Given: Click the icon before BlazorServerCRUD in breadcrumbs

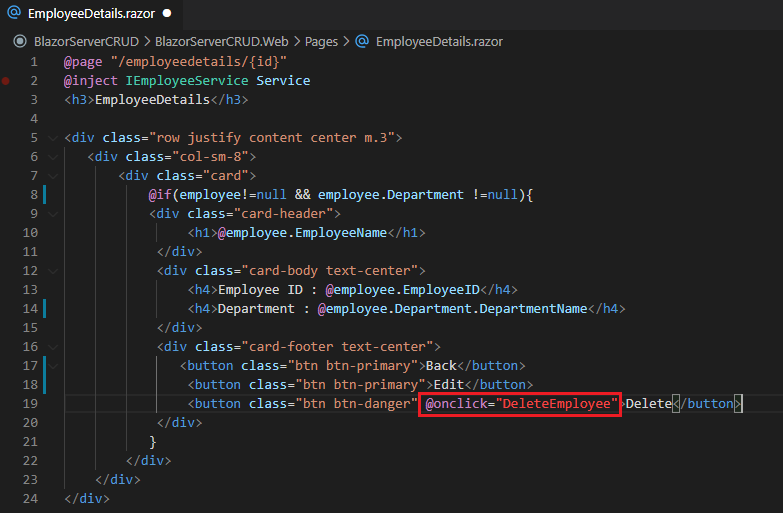Looking at the screenshot, I should 19,42.
